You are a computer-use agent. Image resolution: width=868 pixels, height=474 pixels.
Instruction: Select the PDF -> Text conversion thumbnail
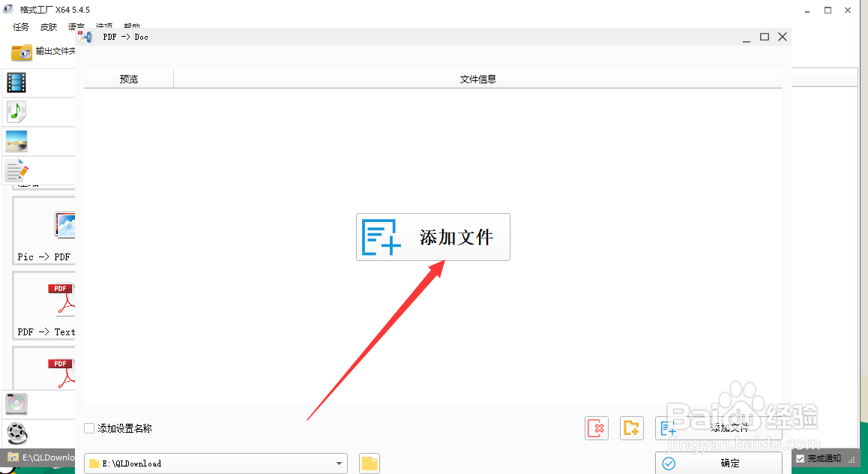[43, 306]
